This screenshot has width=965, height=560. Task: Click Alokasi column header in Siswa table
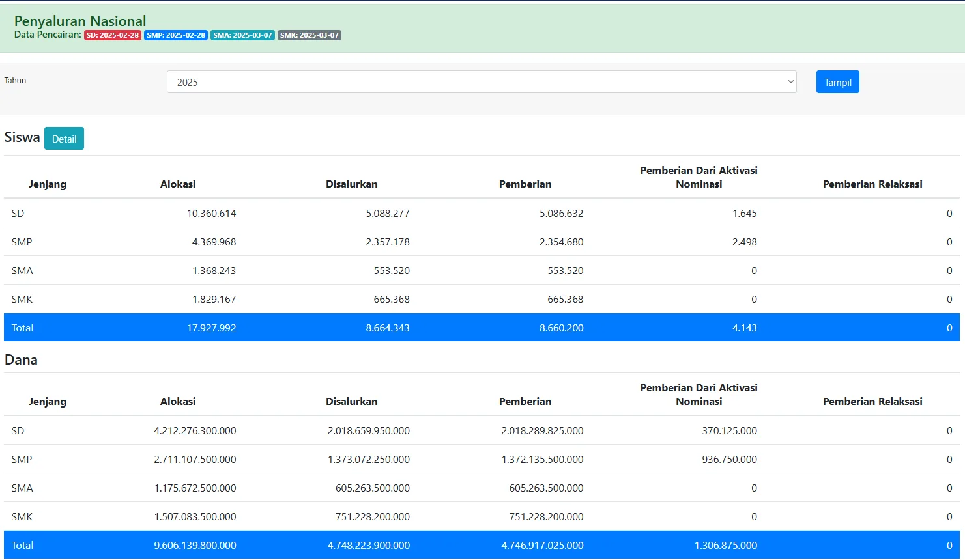pos(178,184)
